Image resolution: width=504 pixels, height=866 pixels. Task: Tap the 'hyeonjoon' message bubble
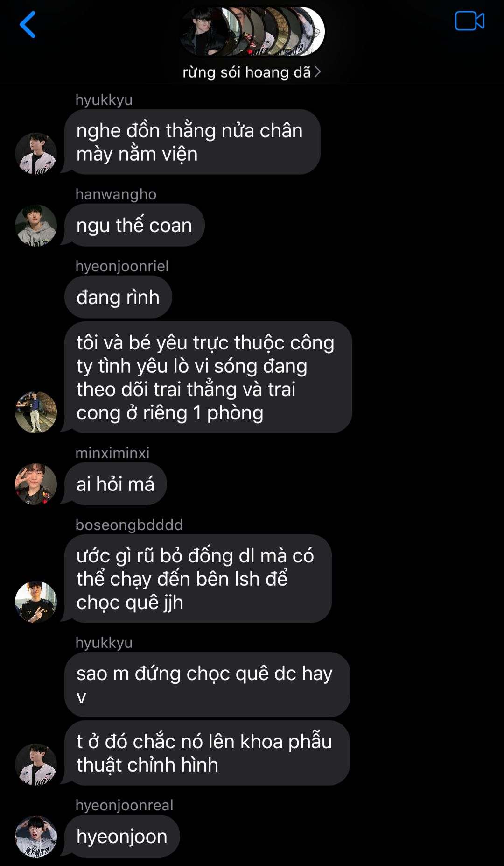point(122,836)
